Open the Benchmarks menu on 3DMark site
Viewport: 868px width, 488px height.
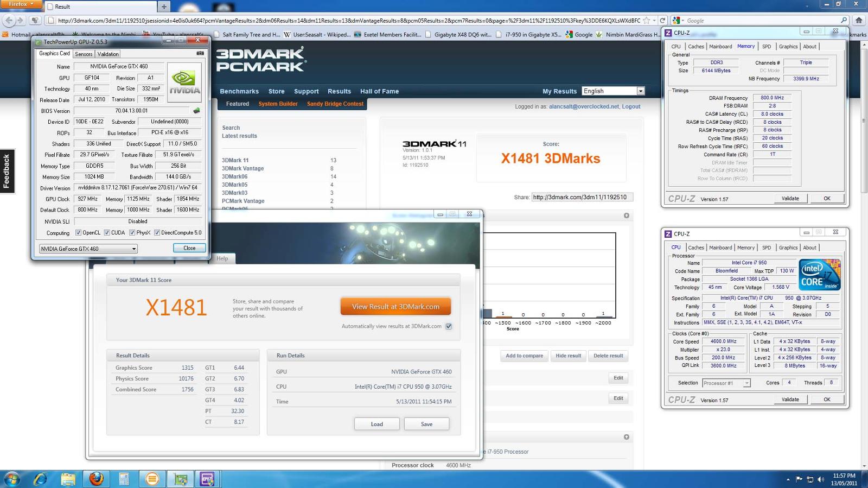[x=239, y=91]
